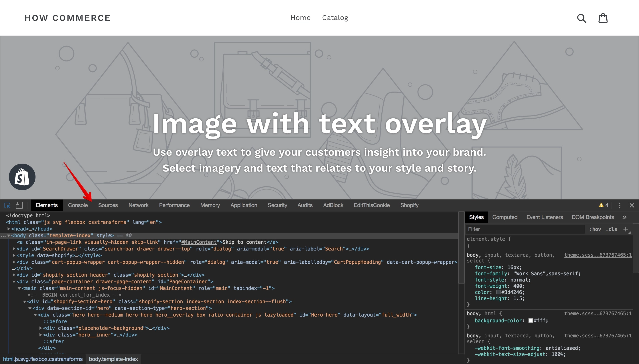Open the shopping cart bag icon
Image resolution: width=639 pixels, height=364 pixels.
click(603, 18)
